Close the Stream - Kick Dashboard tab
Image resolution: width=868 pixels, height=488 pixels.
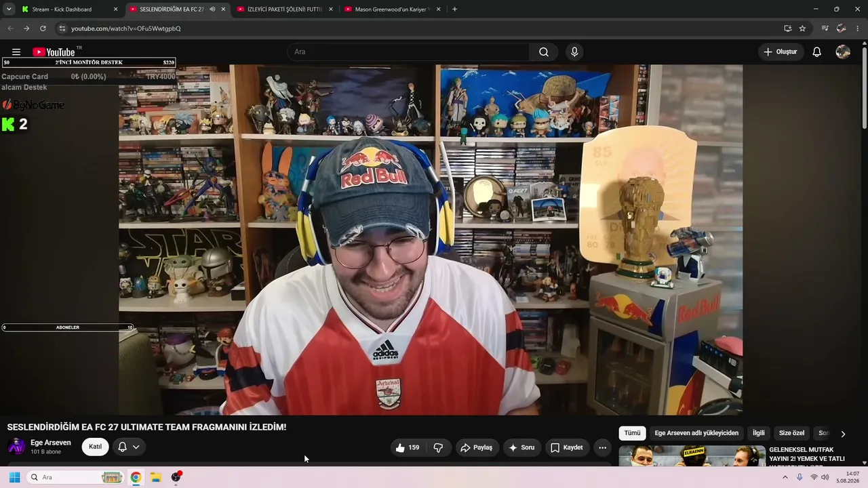coord(115,9)
